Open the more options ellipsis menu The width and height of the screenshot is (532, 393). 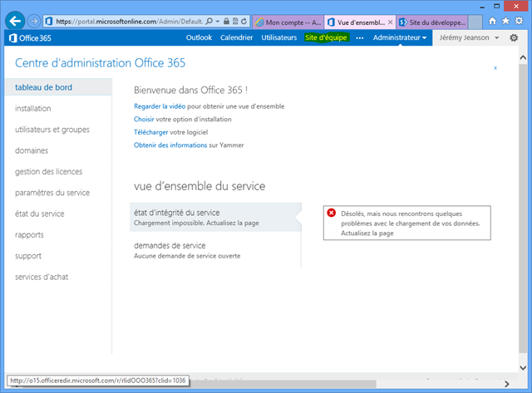[360, 38]
